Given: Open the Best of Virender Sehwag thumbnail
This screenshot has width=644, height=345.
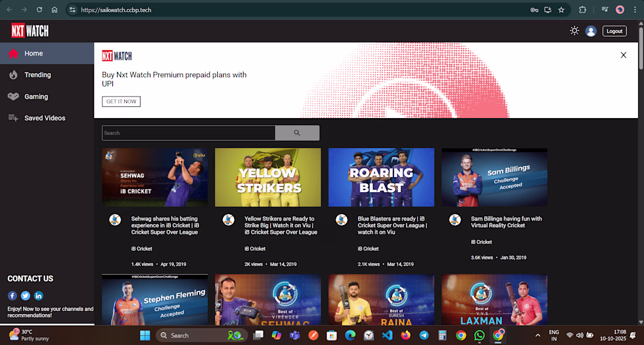Looking at the screenshot, I should coord(268,300).
